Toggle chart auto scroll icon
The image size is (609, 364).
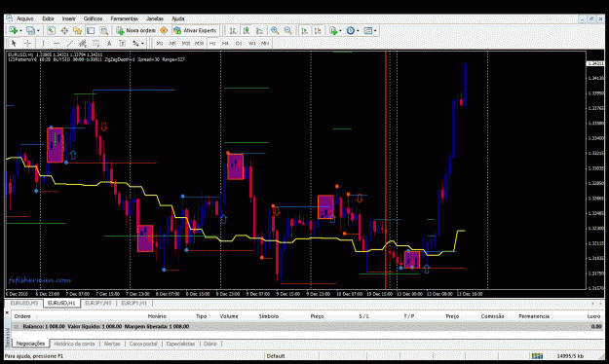[304, 30]
